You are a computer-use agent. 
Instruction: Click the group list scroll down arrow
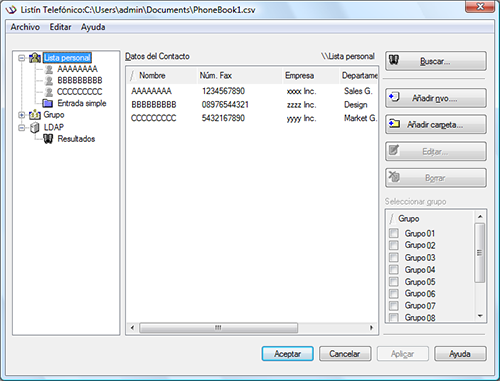(x=480, y=316)
